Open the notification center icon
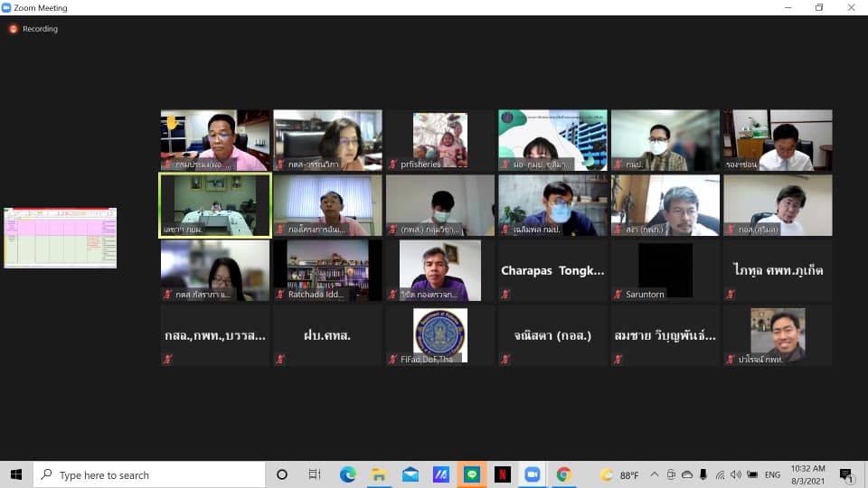Viewport: 868px width, 488px height. click(846, 475)
